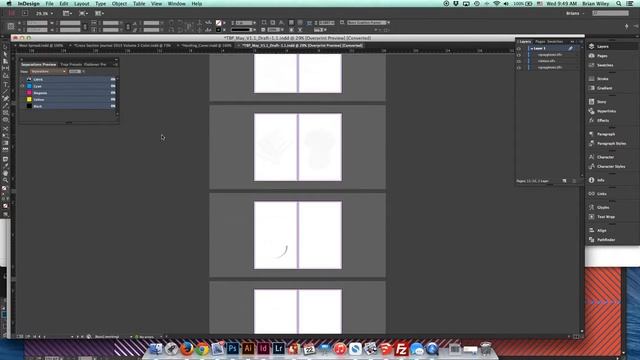Click the search field in the application bar

(x=611, y=13)
